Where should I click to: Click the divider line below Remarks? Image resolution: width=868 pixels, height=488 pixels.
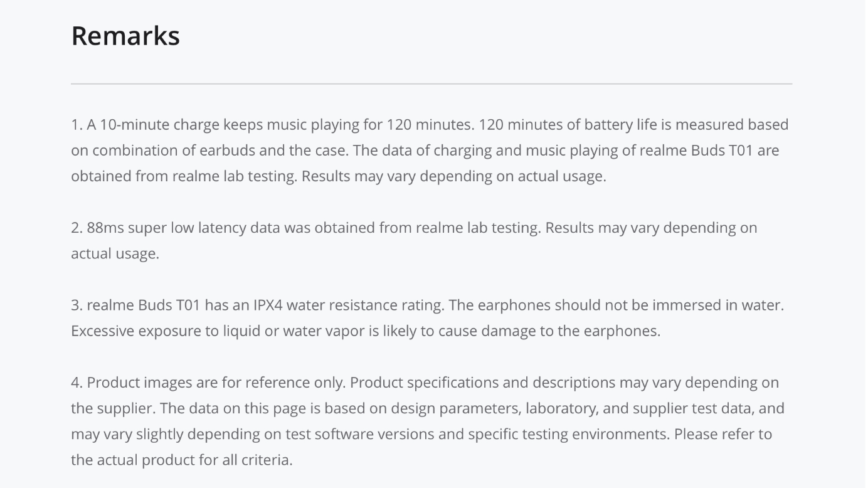tap(431, 83)
